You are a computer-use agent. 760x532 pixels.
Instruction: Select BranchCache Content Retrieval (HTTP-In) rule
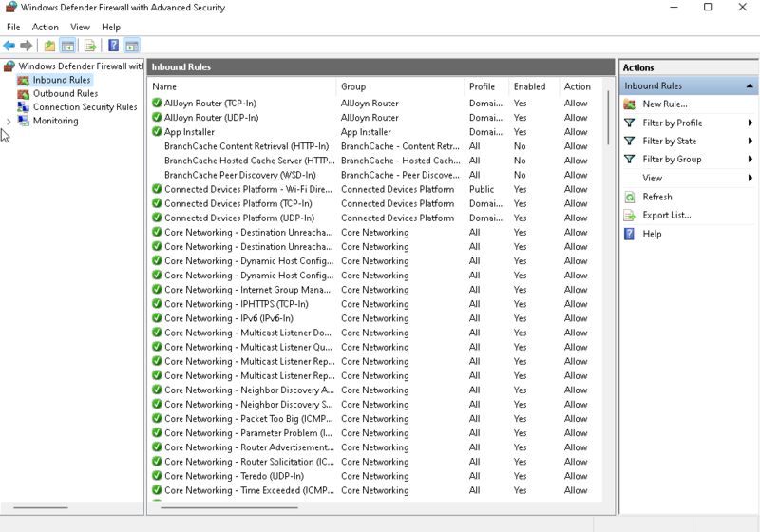pos(246,146)
